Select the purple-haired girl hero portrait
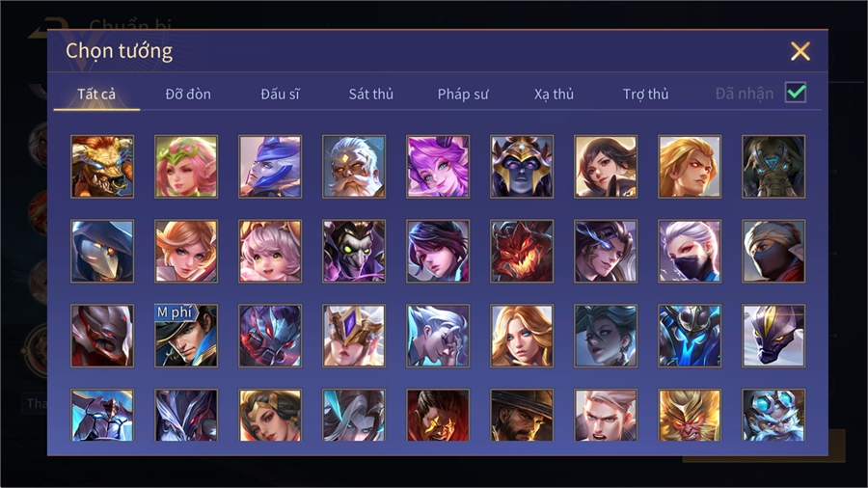This screenshot has width=868, height=488. [438, 167]
